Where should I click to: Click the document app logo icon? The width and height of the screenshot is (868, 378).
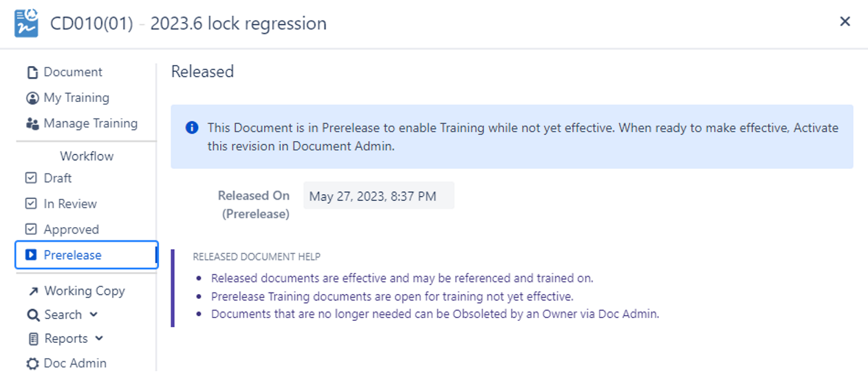(x=26, y=23)
